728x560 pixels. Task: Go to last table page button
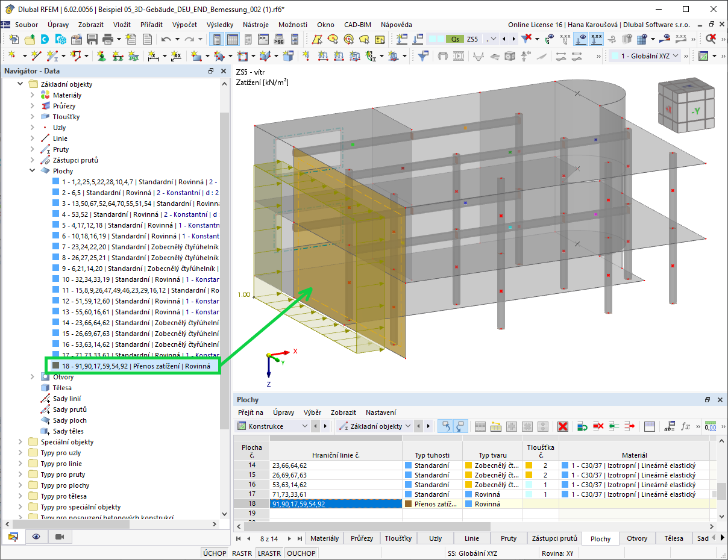[300, 538]
